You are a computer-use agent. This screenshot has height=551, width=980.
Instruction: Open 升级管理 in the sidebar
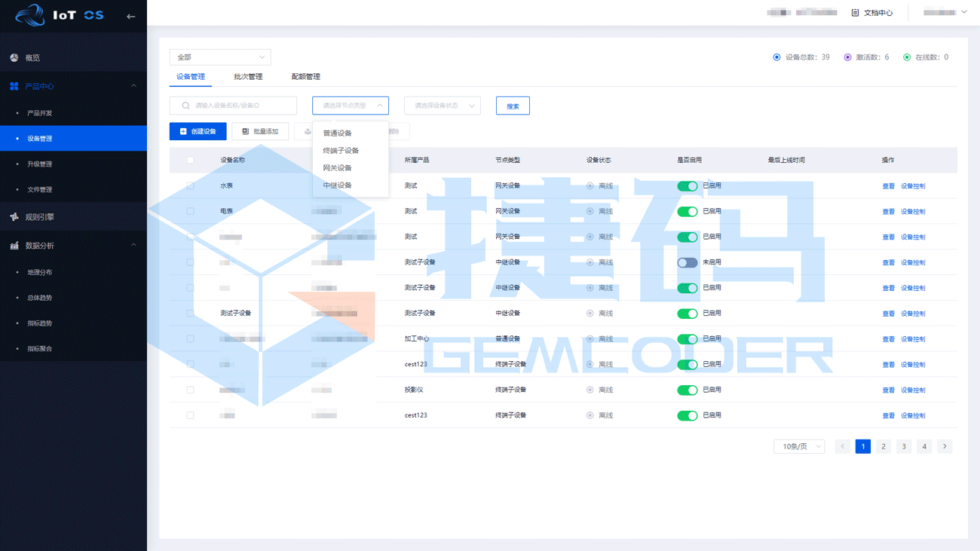(40, 164)
